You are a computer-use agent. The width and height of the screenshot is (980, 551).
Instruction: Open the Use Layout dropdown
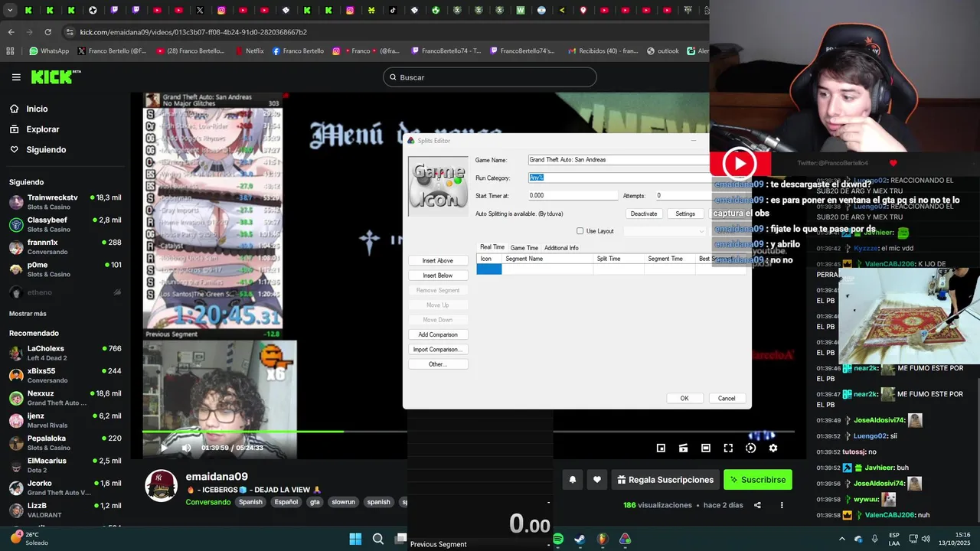665,231
